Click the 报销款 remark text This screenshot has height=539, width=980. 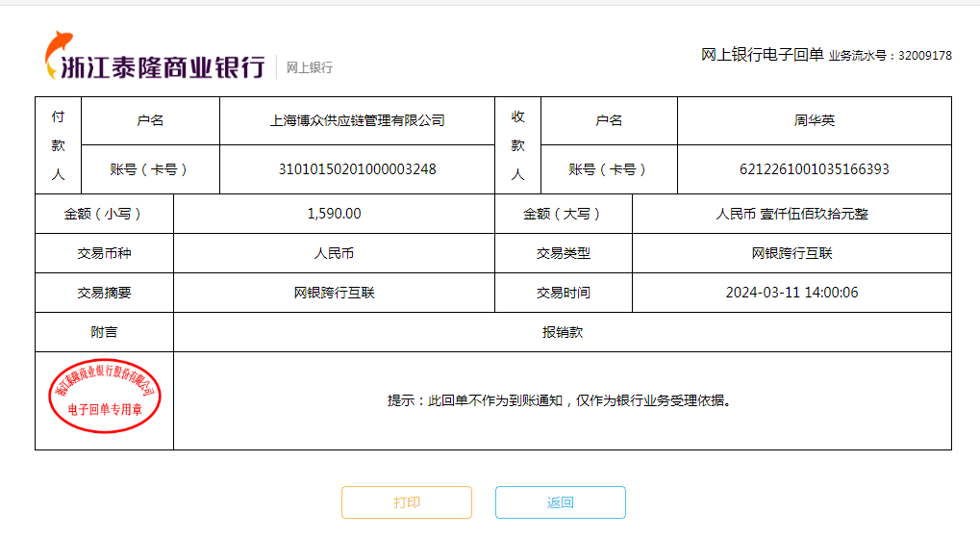(562, 332)
